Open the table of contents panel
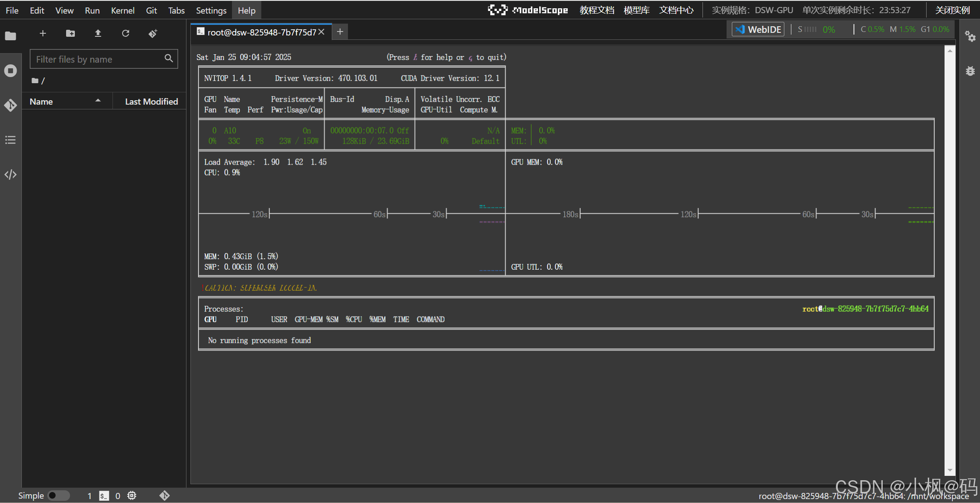Viewport: 980px width, 503px height. (11, 140)
